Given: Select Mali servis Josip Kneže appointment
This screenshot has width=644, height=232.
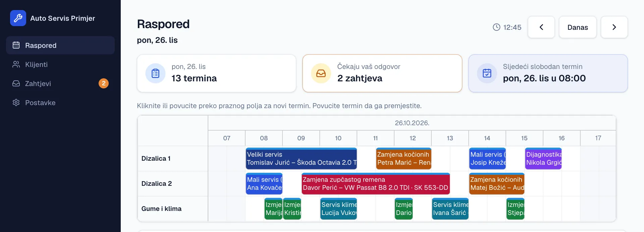Looking at the screenshot, I should pyautogui.click(x=487, y=158).
